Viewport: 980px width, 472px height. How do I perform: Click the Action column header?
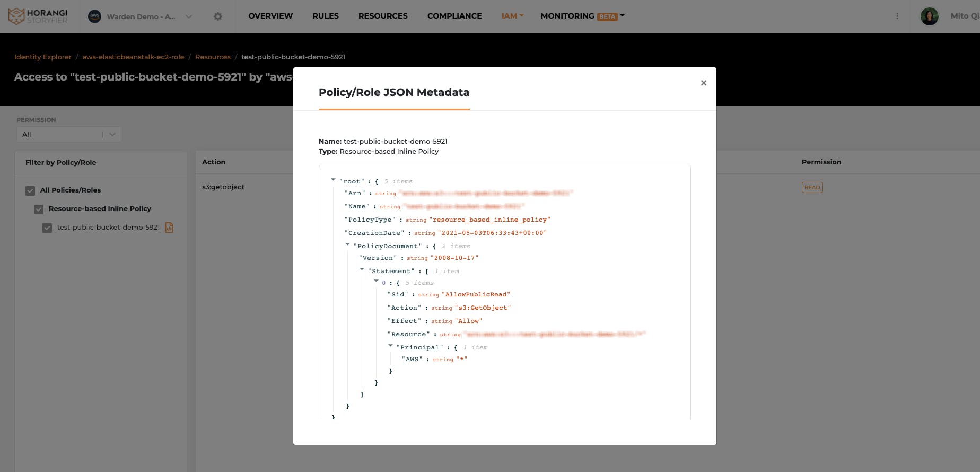pyautogui.click(x=214, y=162)
